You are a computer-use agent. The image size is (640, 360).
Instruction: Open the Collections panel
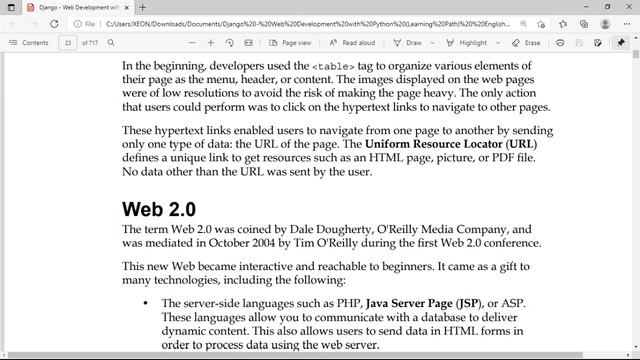click(584, 24)
